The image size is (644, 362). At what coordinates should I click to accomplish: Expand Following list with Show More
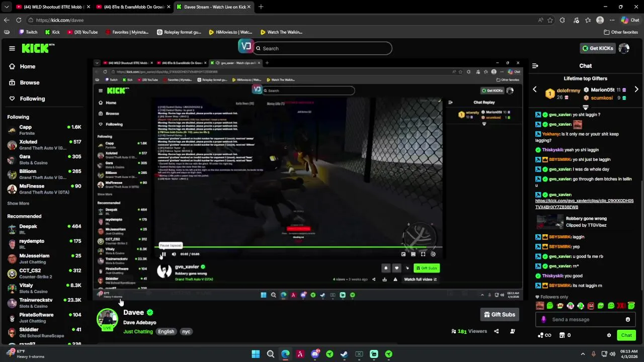click(18, 204)
